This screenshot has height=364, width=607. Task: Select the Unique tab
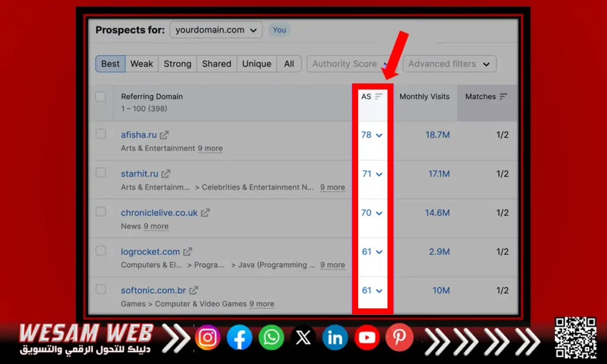[257, 64]
